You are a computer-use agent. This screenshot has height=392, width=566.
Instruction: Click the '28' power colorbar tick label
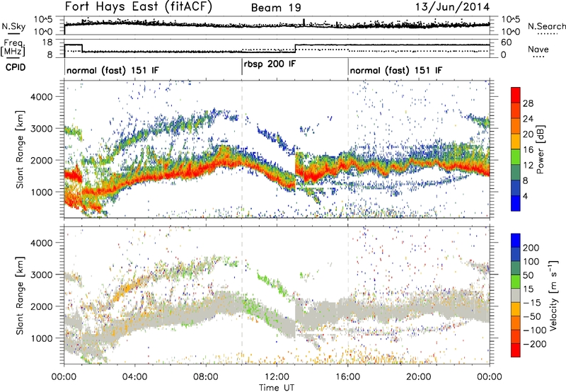click(528, 103)
